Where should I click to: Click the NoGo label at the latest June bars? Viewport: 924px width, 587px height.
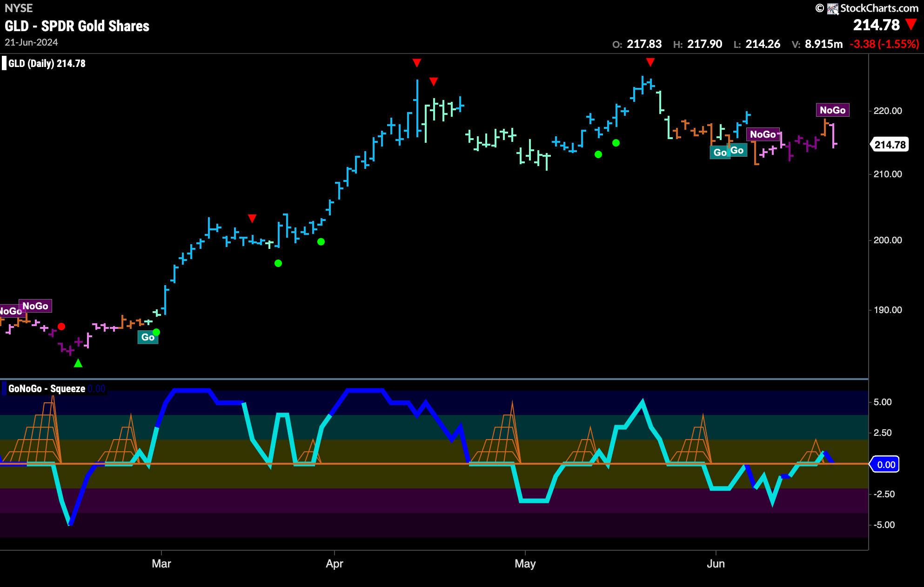(832, 110)
